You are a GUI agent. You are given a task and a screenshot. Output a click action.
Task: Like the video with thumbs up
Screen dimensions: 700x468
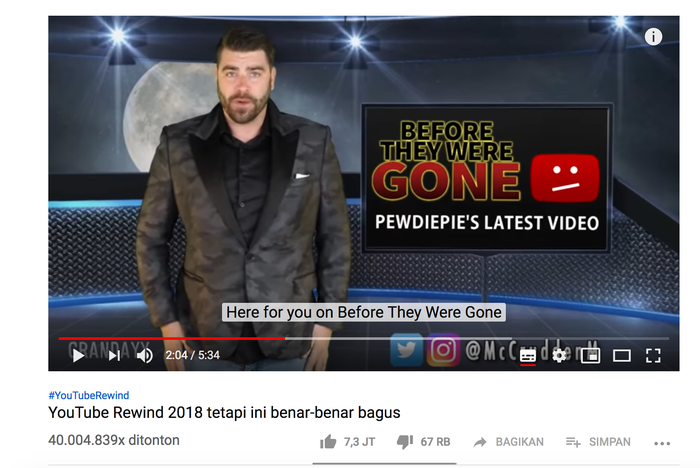click(347, 442)
